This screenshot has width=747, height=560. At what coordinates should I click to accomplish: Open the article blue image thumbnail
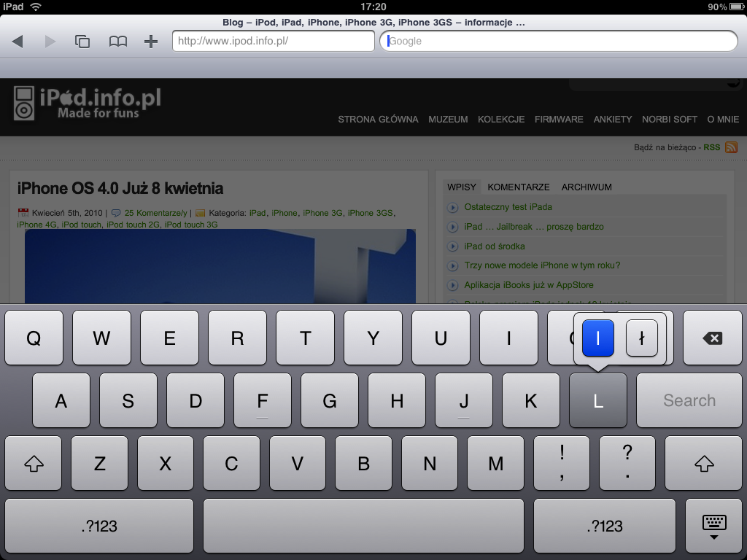click(x=220, y=266)
